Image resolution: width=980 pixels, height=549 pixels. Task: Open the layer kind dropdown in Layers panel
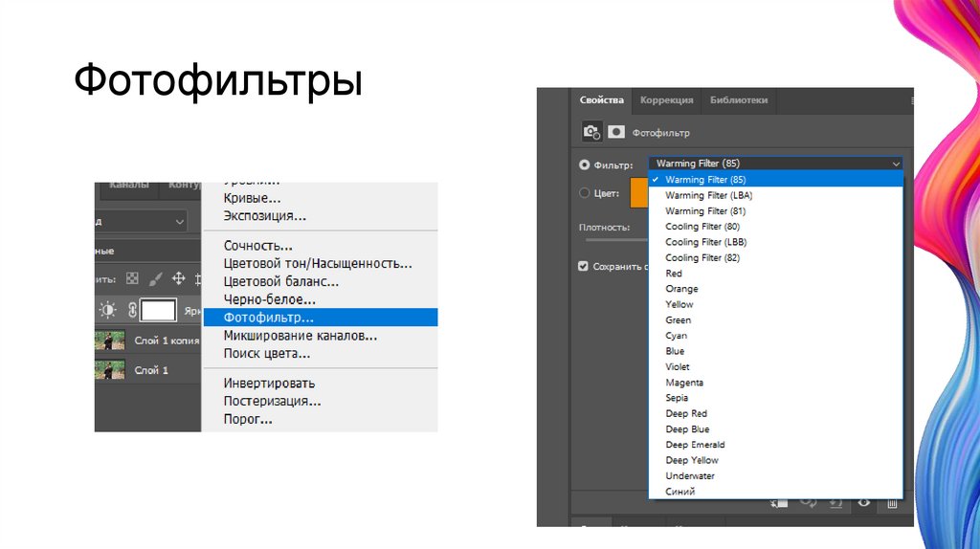(x=142, y=222)
